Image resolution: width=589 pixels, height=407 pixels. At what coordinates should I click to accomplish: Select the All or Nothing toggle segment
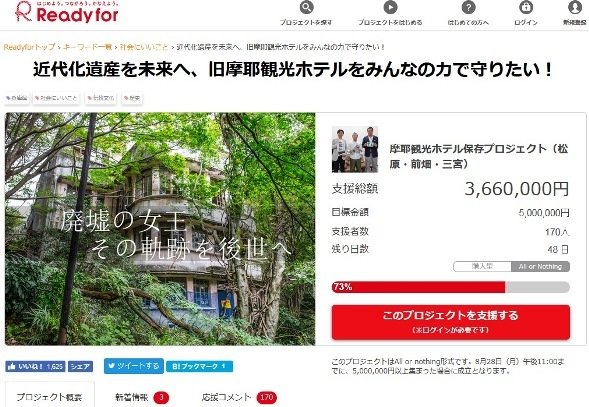click(x=541, y=266)
